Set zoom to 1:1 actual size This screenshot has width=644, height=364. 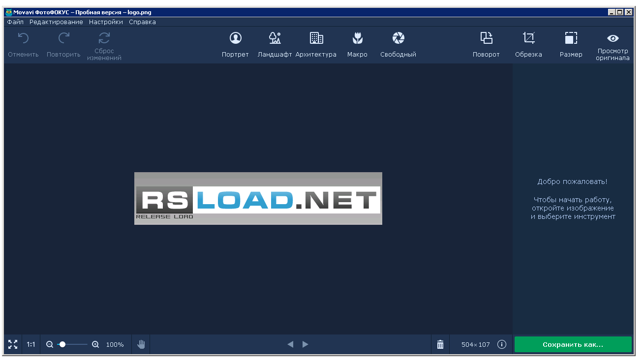point(31,344)
